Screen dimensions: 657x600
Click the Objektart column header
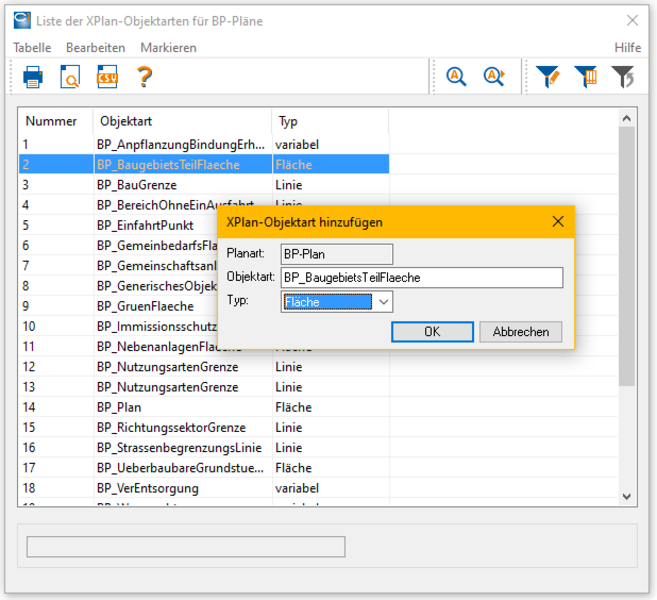click(x=183, y=121)
